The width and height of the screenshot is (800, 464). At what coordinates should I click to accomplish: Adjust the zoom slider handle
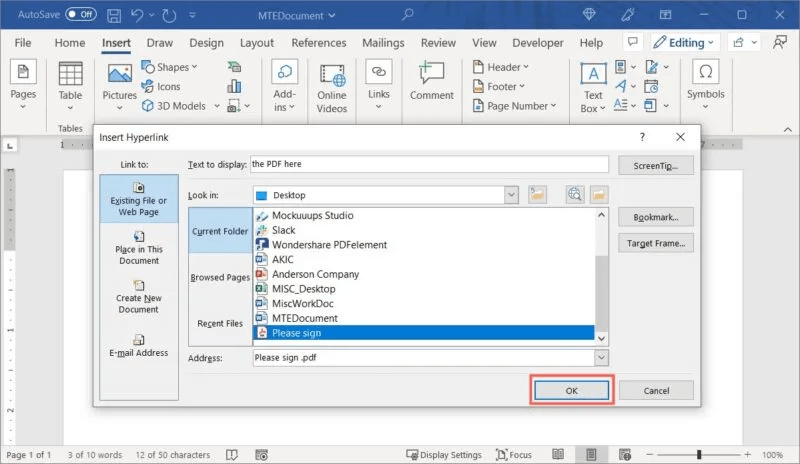699,454
